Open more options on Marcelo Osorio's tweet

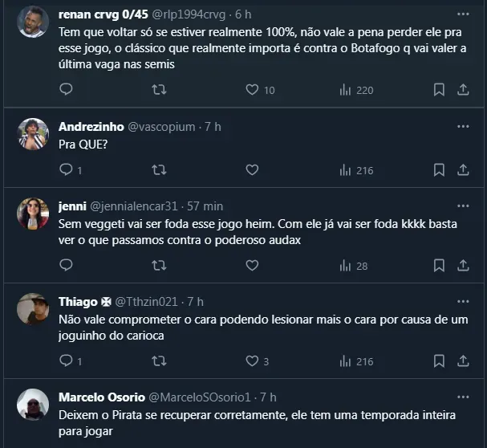tap(463, 397)
